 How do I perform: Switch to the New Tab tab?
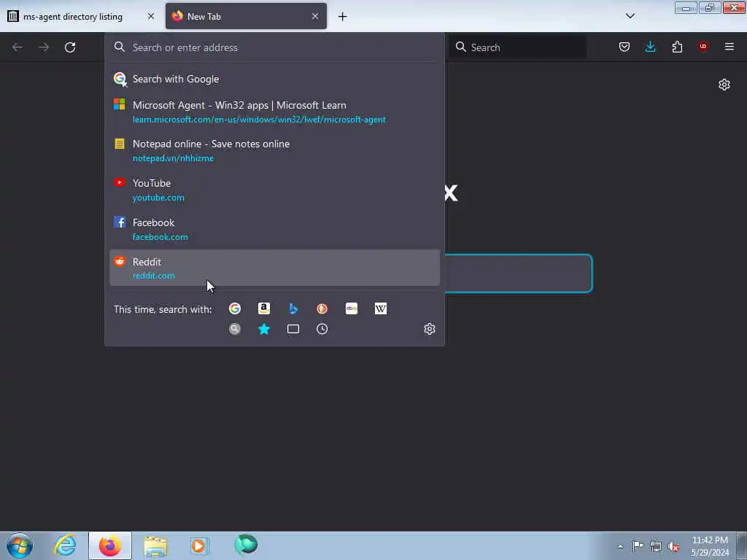tap(246, 17)
